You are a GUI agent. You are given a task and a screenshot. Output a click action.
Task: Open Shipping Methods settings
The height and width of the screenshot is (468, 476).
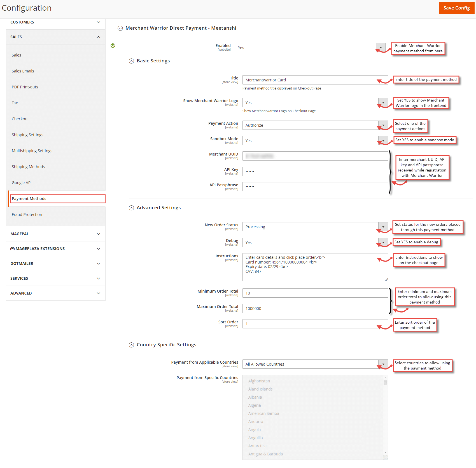28,166
